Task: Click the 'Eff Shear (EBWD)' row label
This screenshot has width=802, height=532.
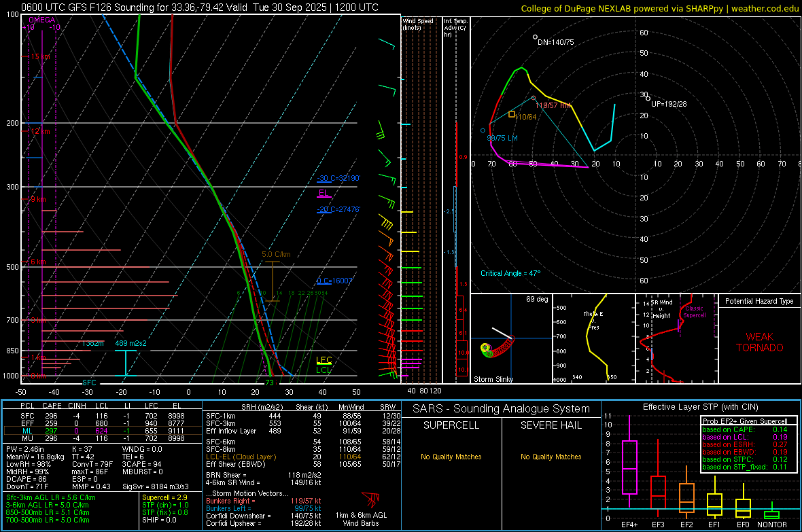Action: (x=236, y=465)
